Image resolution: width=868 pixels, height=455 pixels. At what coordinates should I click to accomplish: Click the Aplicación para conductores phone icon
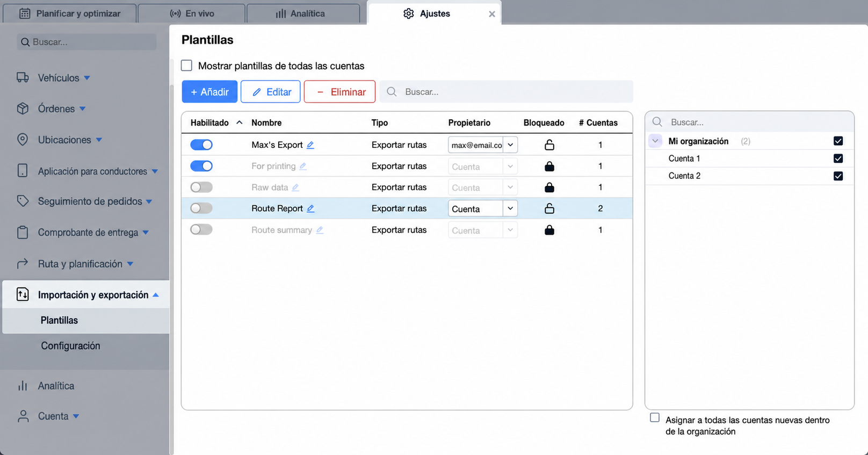coord(23,171)
